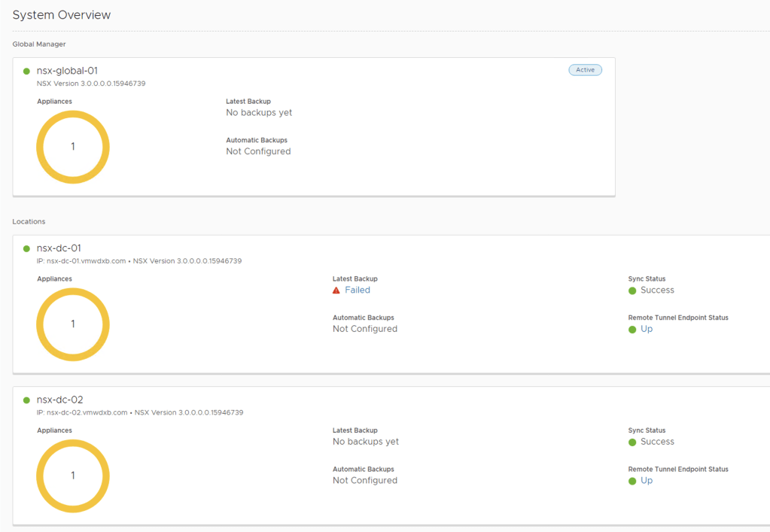Click nsx-dc-01 Sync Status green indicator
The width and height of the screenshot is (770, 532).
pyautogui.click(x=632, y=290)
